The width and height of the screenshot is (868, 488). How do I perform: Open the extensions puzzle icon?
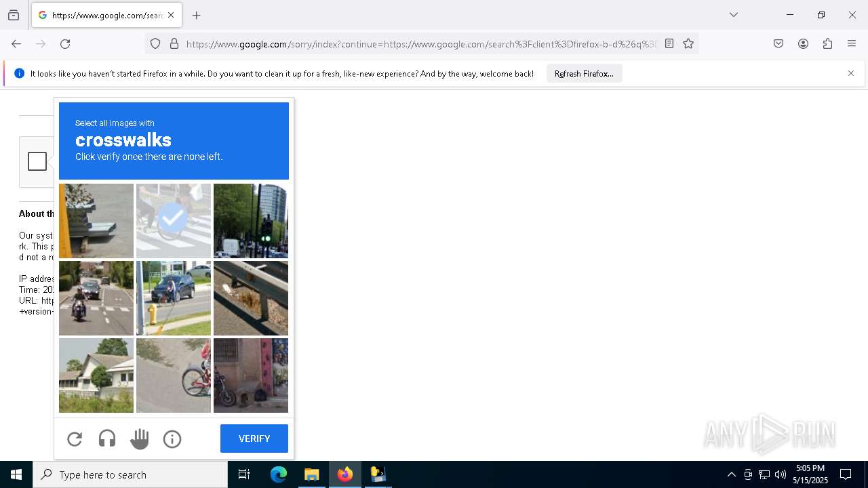(827, 43)
